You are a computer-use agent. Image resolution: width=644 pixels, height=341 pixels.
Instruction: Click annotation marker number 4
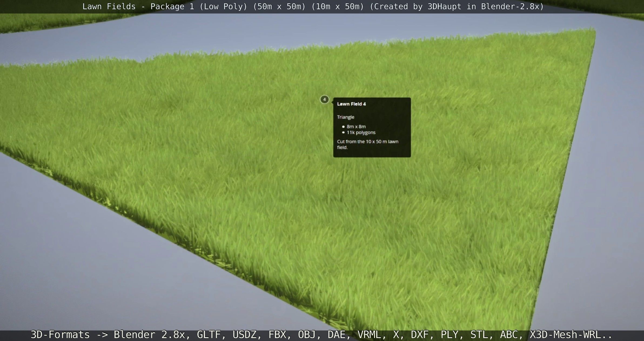(324, 99)
